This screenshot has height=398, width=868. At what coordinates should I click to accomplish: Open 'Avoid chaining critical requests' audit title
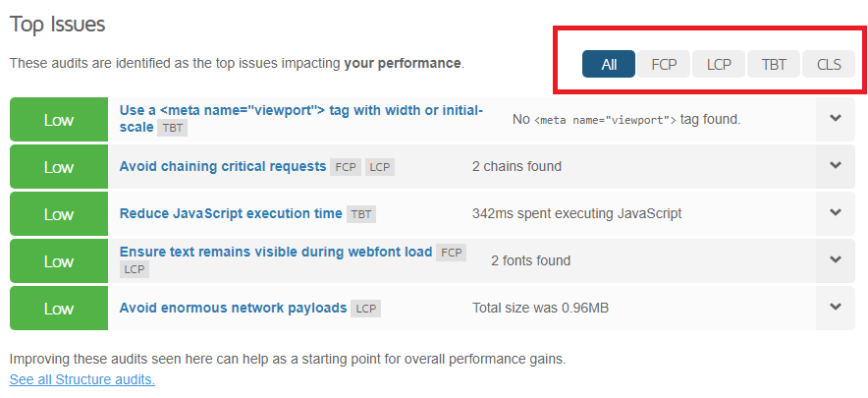[x=223, y=166]
